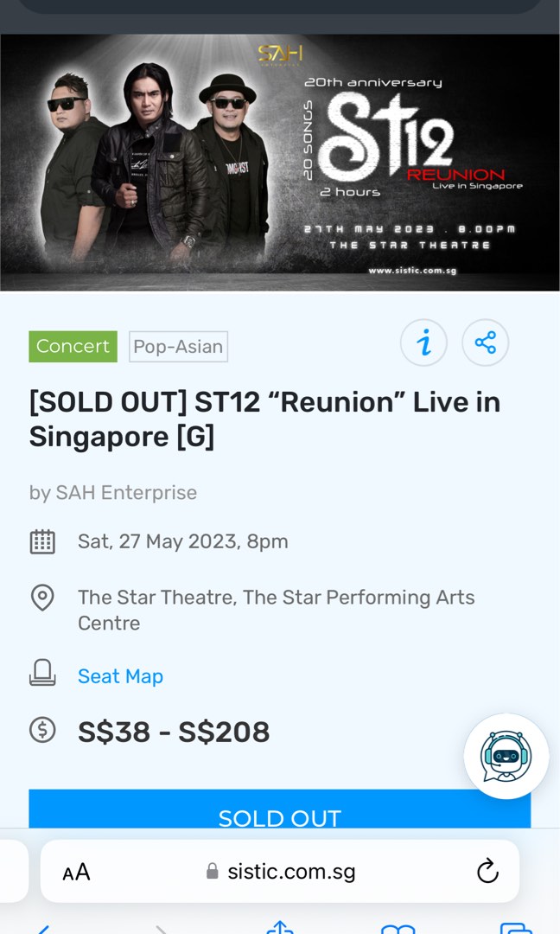Tap the ticket price dollar icon
560x934 pixels.
(42, 731)
